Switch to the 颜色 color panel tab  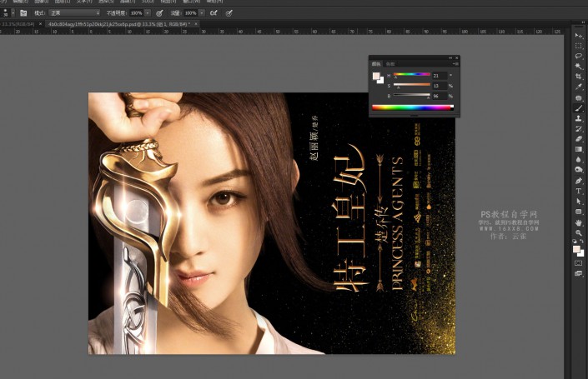point(376,64)
